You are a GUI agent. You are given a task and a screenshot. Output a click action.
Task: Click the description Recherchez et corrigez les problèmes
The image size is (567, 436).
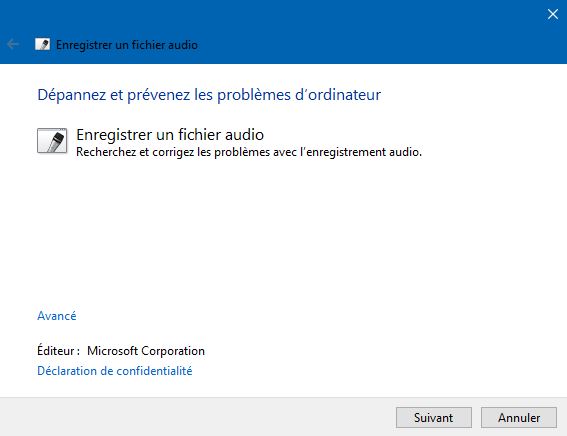[x=249, y=152]
